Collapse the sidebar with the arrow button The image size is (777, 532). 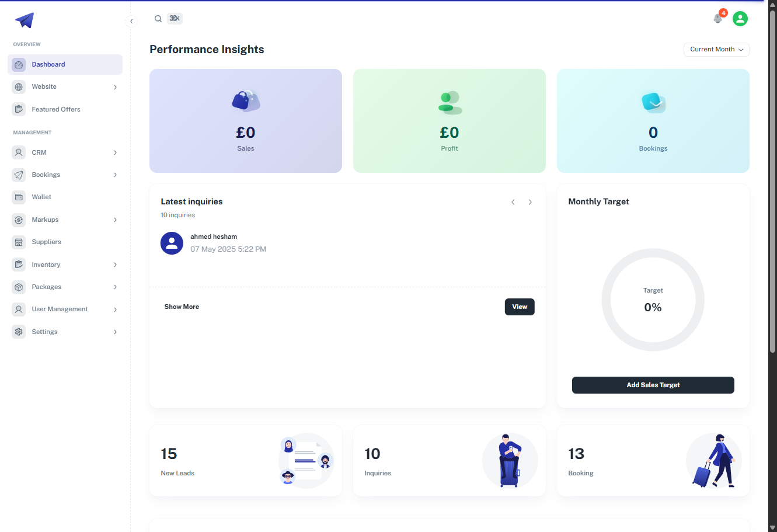click(x=131, y=21)
